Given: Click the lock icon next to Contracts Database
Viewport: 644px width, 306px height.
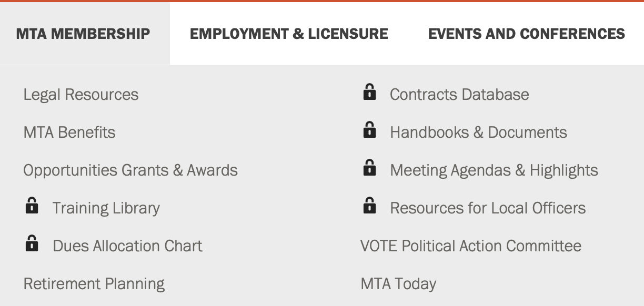Looking at the screenshot, I should click(369, 93).
